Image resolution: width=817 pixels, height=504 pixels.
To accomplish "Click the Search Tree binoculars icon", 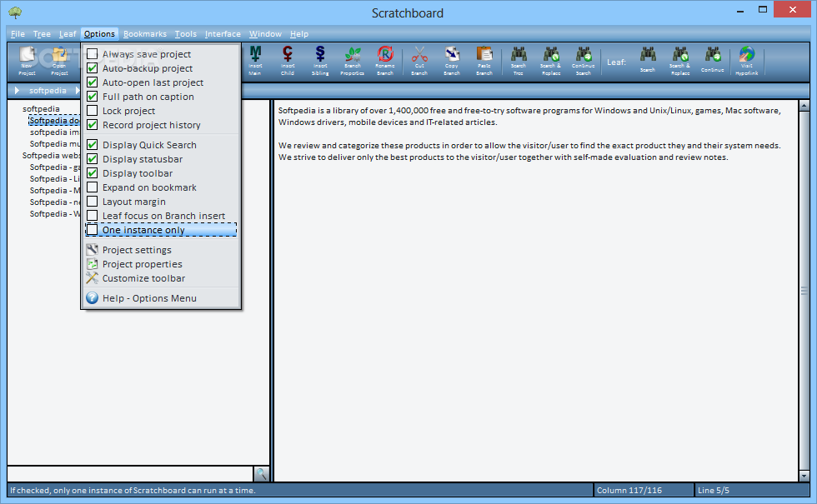I will click(x=519, y=60).
